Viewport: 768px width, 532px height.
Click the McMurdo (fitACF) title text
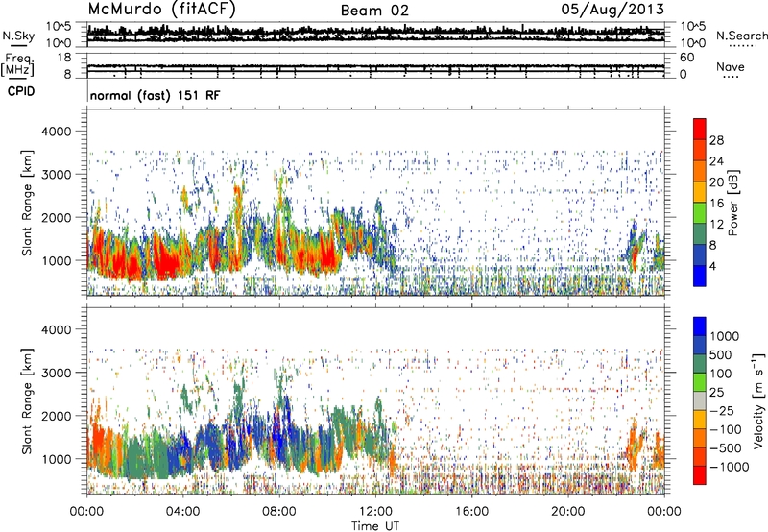pos(161,10)
